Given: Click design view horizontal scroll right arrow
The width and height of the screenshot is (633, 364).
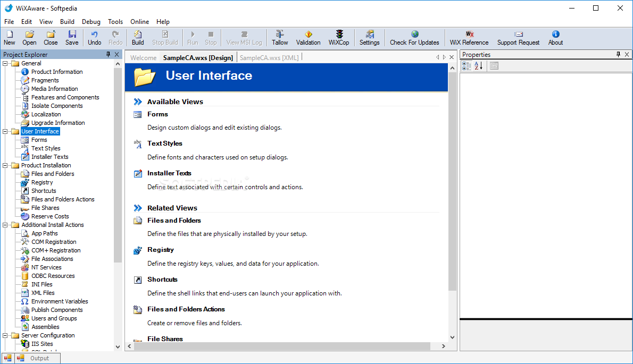Looking at the screenshot, I should tap(443, 346).
